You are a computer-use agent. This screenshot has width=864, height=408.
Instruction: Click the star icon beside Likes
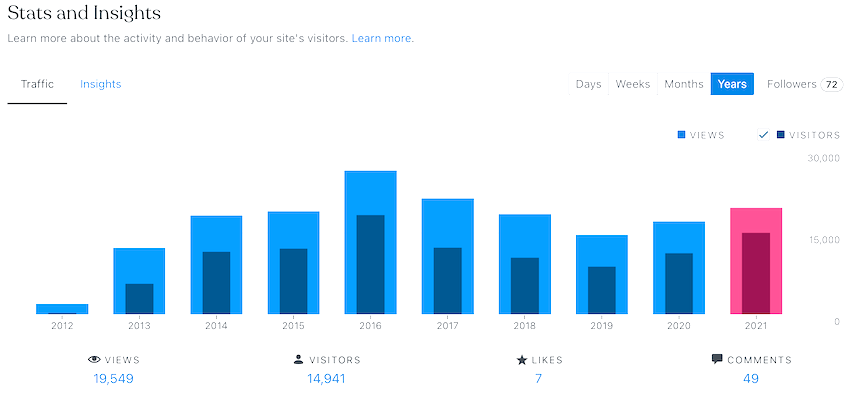pyautogui.click(x=521, y=359)
